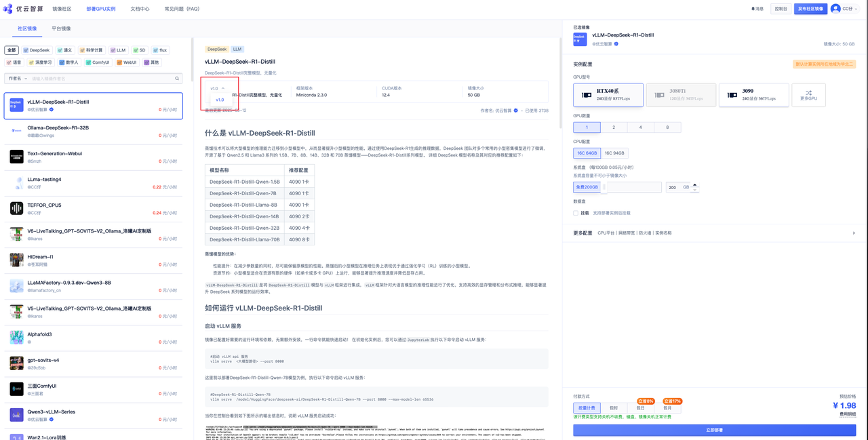Click the search magnifier in author field
The image size is (868, 440).
click(177, 79)
